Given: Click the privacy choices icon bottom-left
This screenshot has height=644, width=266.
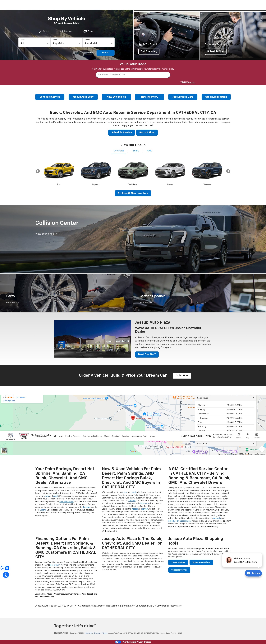Looking at the screenshot, I should click(5, 568).
